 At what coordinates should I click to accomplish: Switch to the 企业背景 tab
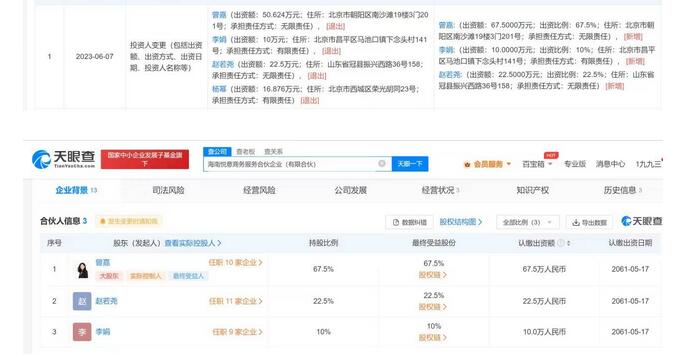coord(76,190)
